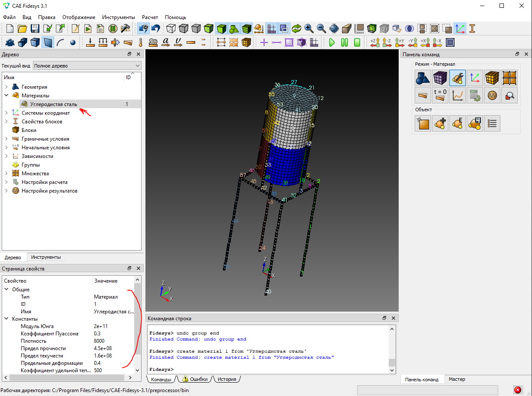Set view direction to +X

[425, 42]
